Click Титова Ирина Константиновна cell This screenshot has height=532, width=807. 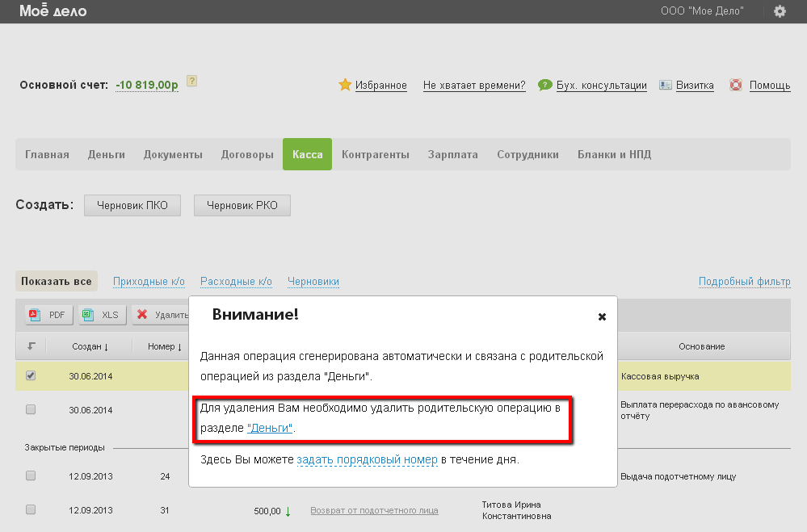tap(516, 510)
